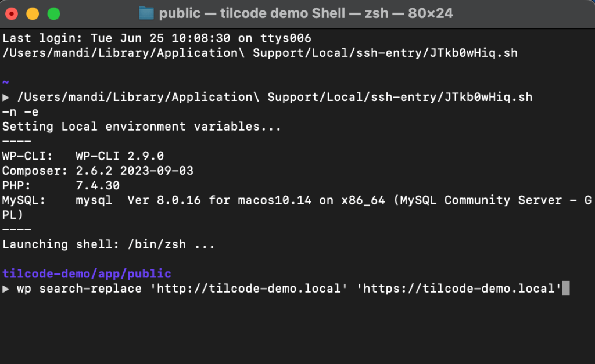Click the 'search-replace' subcommand word
595x364 pixels.
91,289
